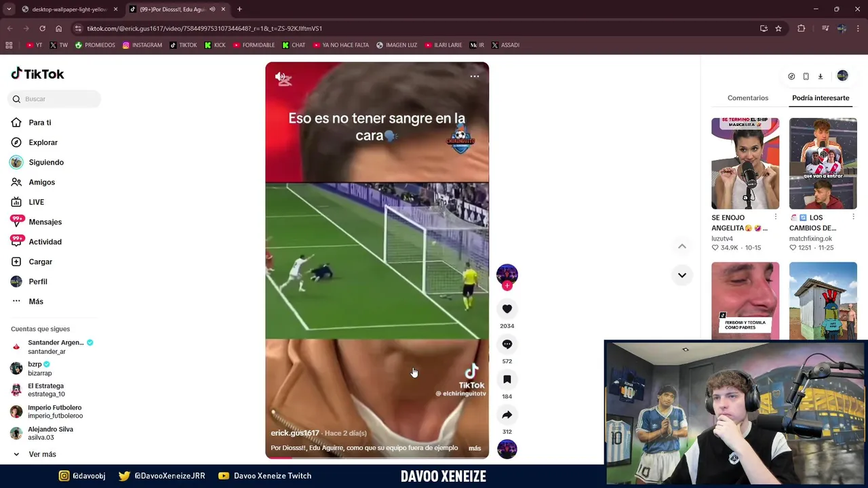Open the new tab plus button
868x488 pixels.
click(239, 9)
